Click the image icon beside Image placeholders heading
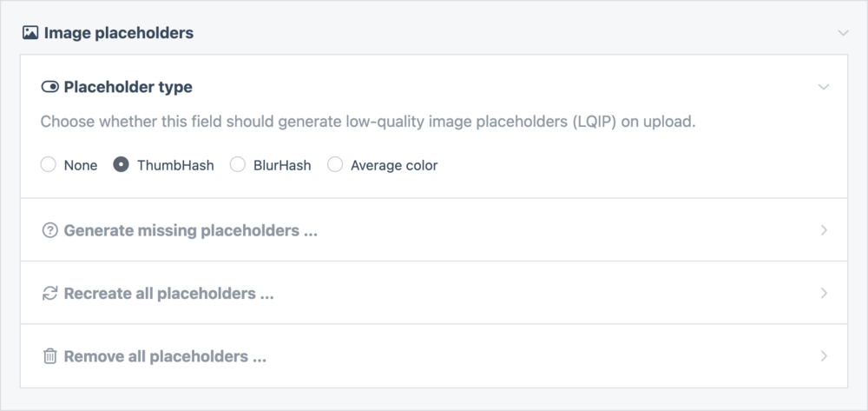This screenshot has width=868, height=411. click(x=30, y=33)
